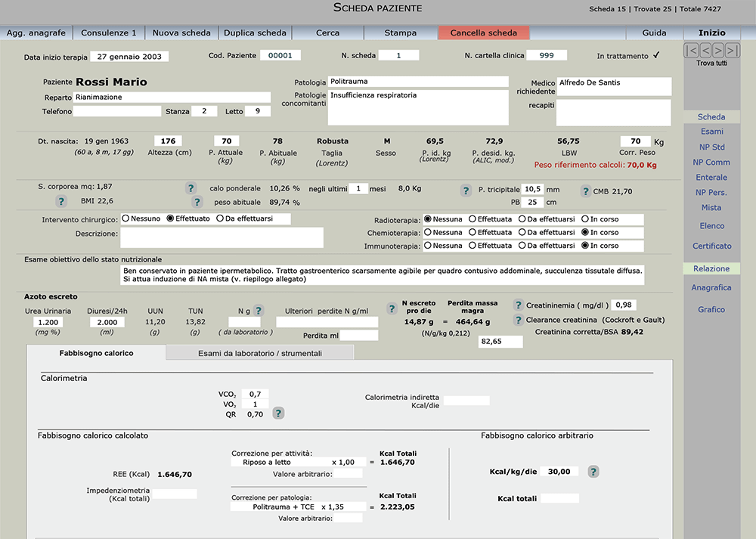Open Grafico in the sidebar
Image resolution: width=756 pixels, height=539 pixels.
pyautogui.click(x=711, y=309)
